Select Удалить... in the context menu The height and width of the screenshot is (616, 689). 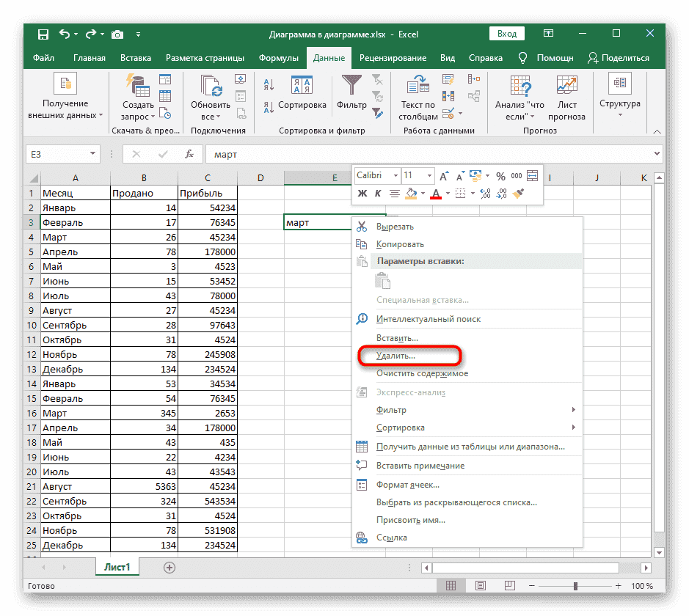395,356
